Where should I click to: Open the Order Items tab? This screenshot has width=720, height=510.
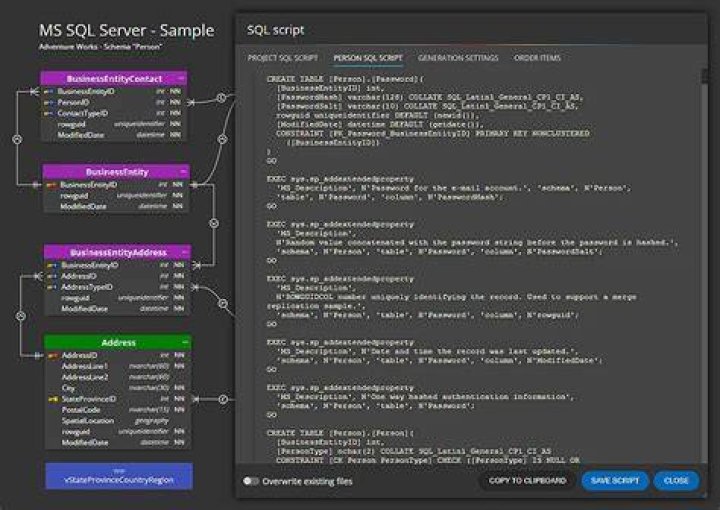[537, 58]
